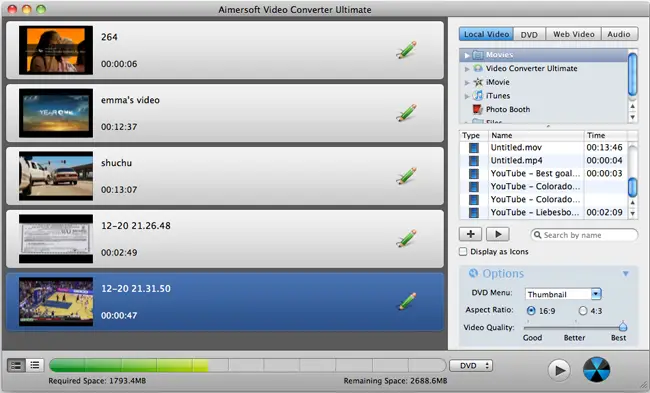Click the file list scroll down arrow
Image resolution: width=650 pixels, height=393 pixels.
coord(632,213)
